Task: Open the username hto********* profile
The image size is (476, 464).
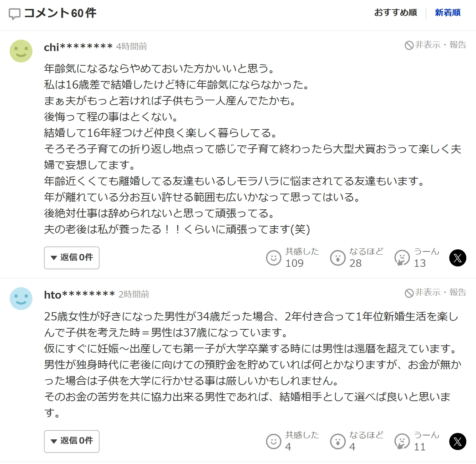Action: [79, 295]
